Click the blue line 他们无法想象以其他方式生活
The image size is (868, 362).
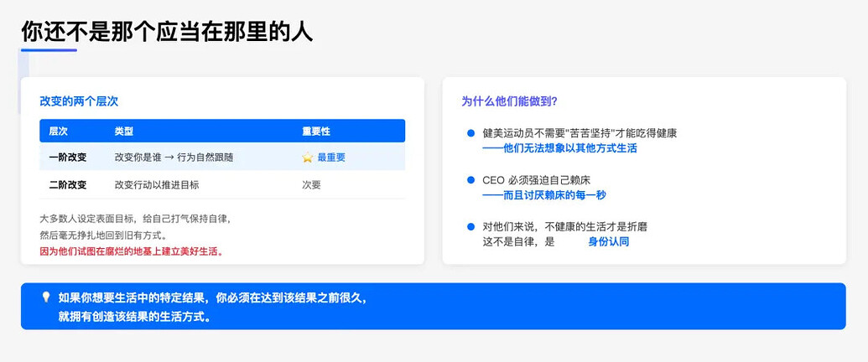(x=559, y=148)
